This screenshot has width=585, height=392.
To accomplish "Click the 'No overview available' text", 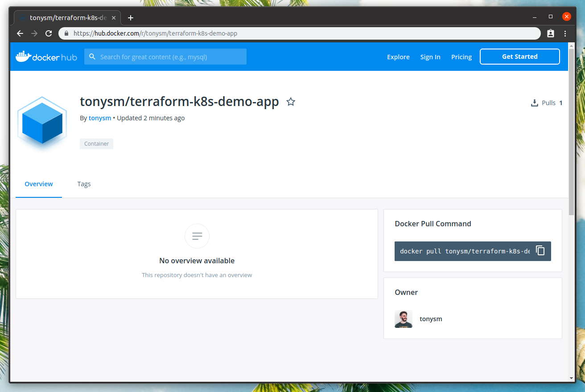I will (197, 261).
